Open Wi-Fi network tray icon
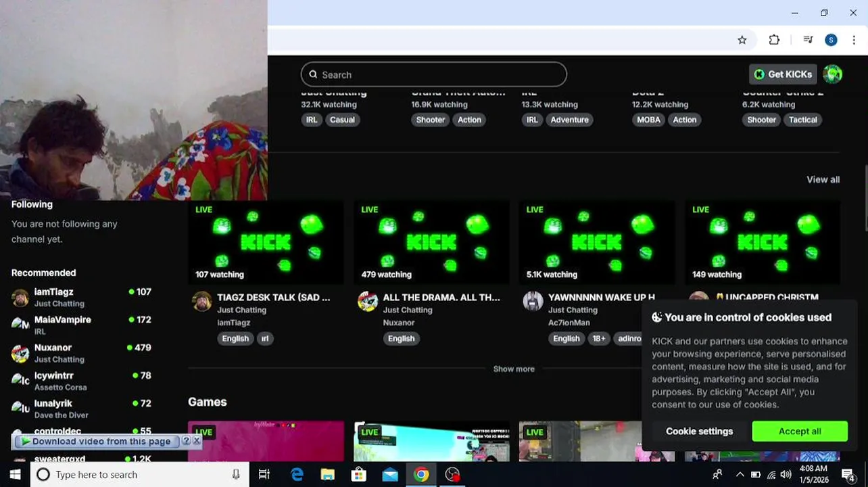This screenshot has height=487, width=868. pyautogui.click(x=771, y=474)
